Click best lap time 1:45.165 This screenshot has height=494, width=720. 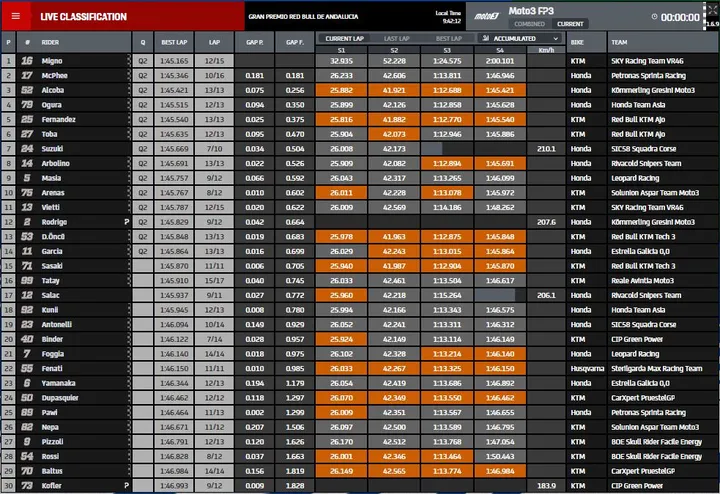tap(174, 61)
